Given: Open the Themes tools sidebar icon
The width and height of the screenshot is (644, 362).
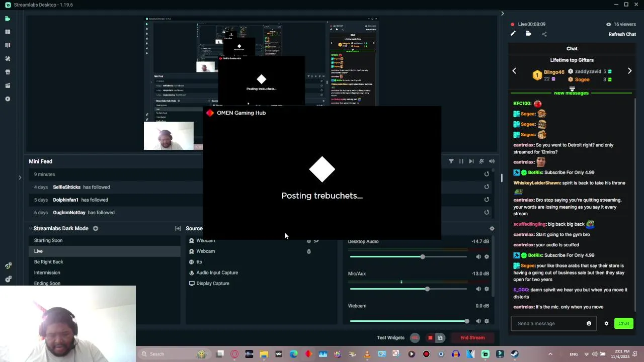Looking at the screenshot, I should pyautogui.click(x=8, y=59).
